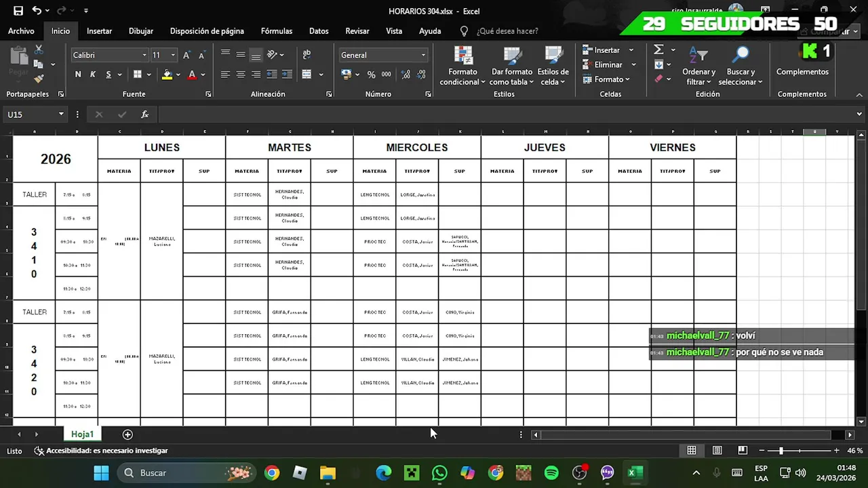Select the Hoja1 sheet tab
Screen dimensions: 868x488
[82, 434]
